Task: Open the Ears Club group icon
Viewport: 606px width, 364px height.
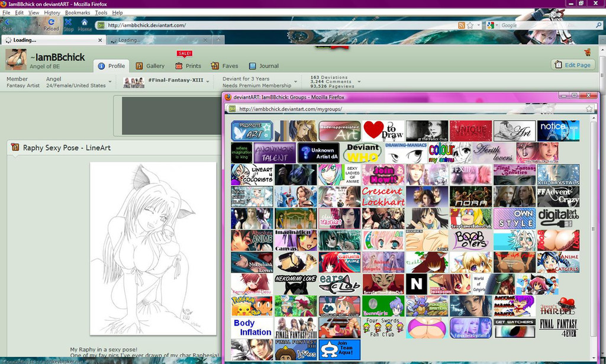Action: [x=340, y=284]
